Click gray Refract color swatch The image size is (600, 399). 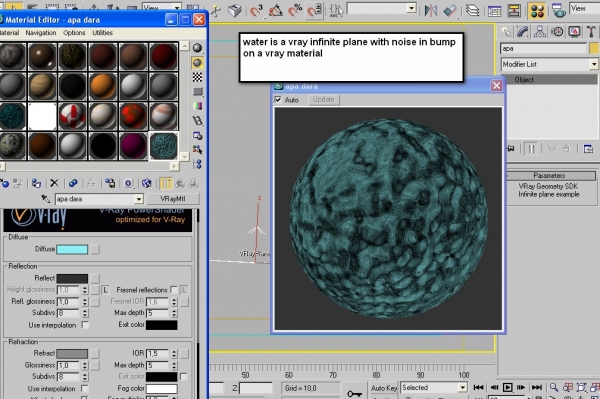click(72, 353)
